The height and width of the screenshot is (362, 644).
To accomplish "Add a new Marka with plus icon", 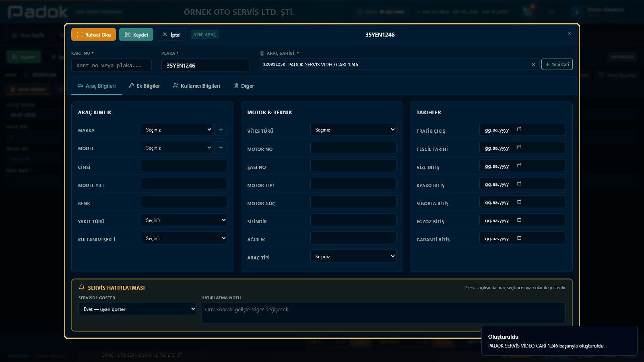I will click(221, 130).
